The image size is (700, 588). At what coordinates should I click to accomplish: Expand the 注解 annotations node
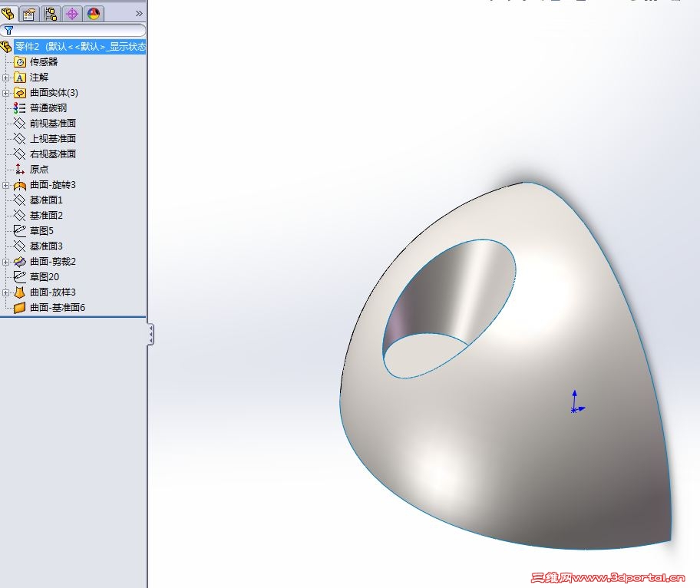[x=5, y=78]
